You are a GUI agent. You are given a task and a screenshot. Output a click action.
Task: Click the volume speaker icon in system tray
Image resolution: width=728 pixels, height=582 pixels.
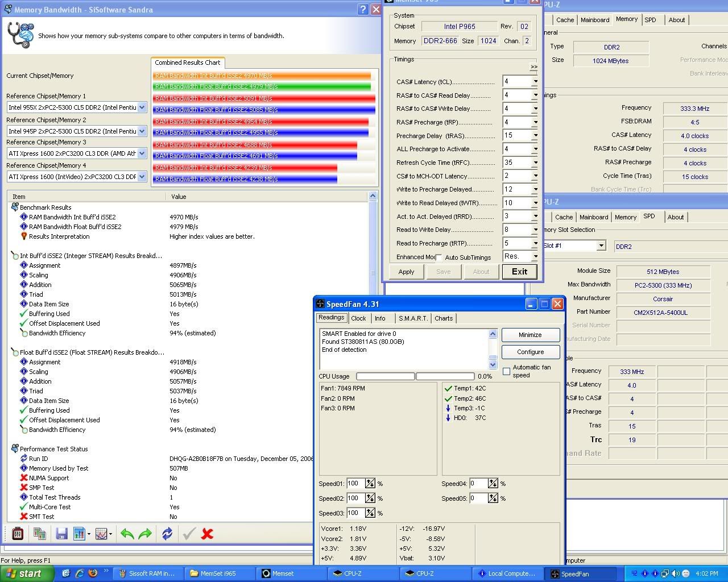676,573
